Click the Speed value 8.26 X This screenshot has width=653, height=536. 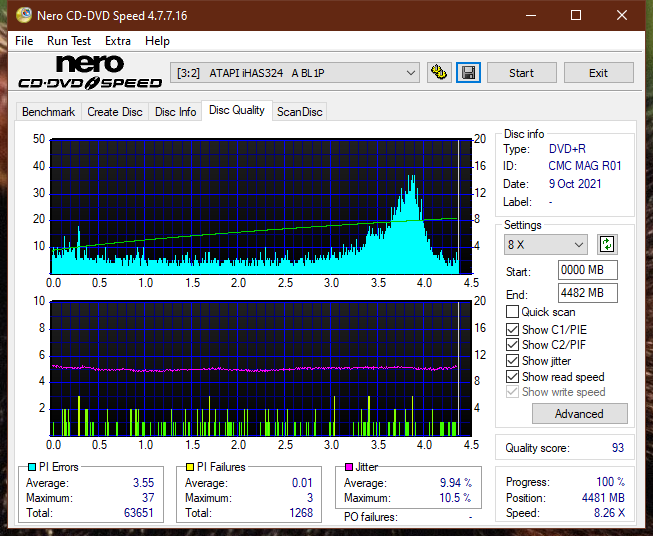pyautogui.click(x=609, y=513)
